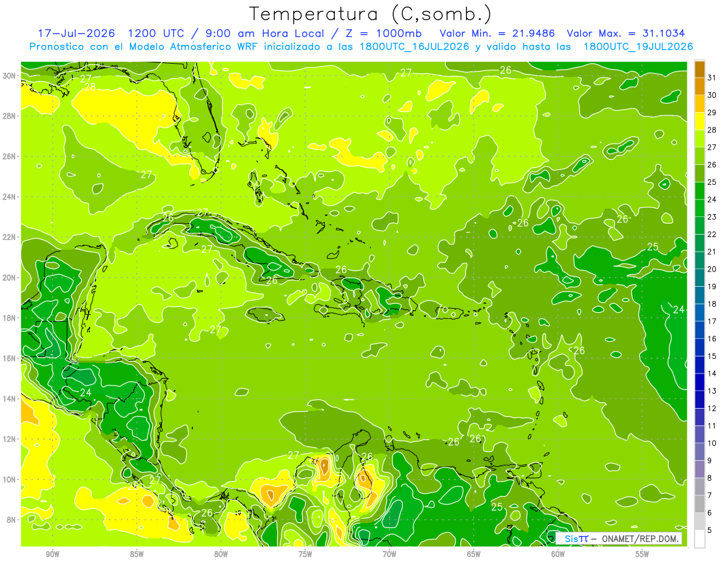The image size is (728, 562).
Task: Click the '80W' longitude axis label
Action: 221,554
